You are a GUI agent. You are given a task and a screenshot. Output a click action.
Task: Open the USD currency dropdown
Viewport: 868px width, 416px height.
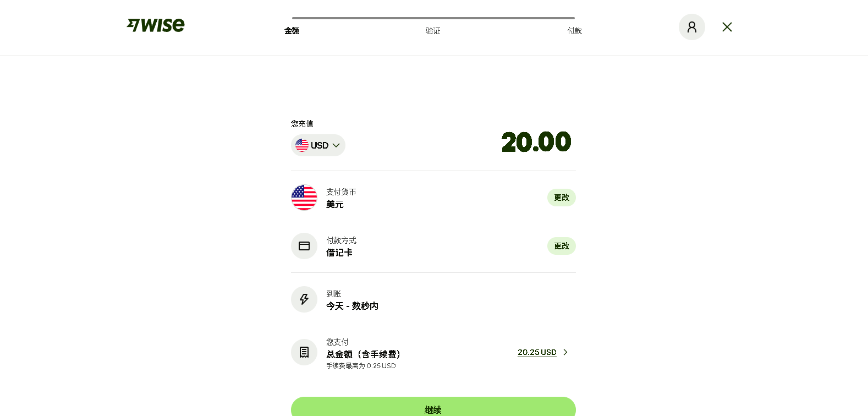[x=318, y=145]
